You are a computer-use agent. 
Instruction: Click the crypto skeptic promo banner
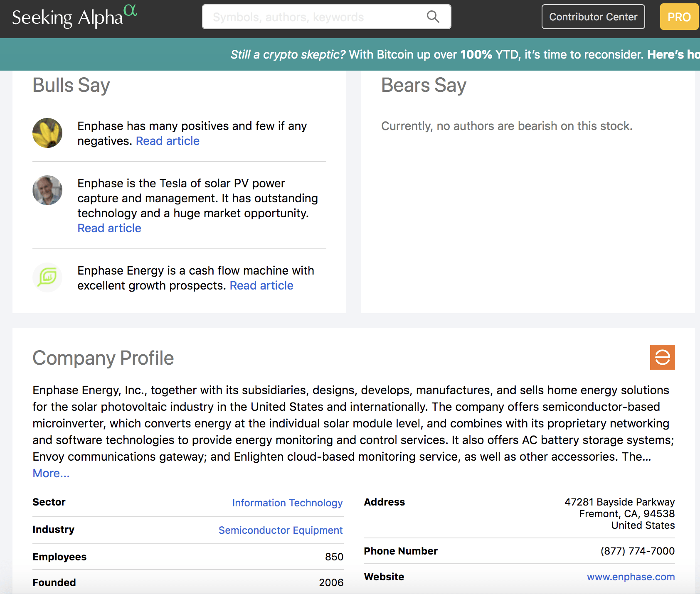457,54
